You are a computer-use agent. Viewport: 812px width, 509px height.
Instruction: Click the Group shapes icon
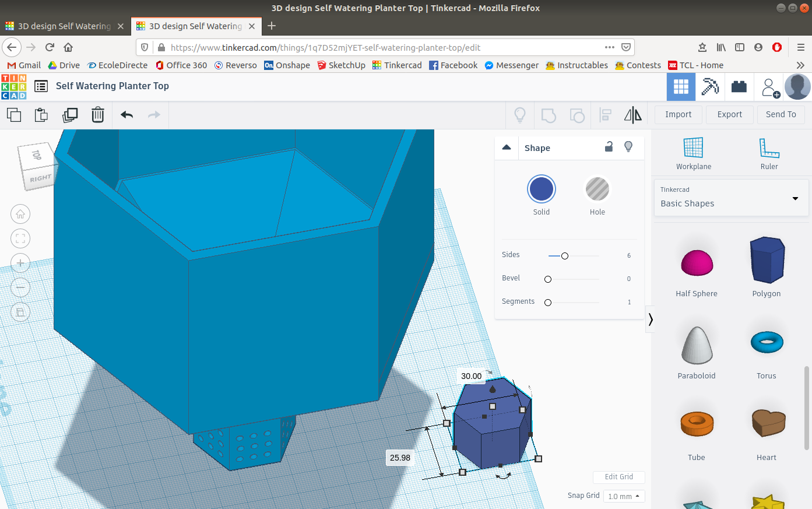coord(549,115)
